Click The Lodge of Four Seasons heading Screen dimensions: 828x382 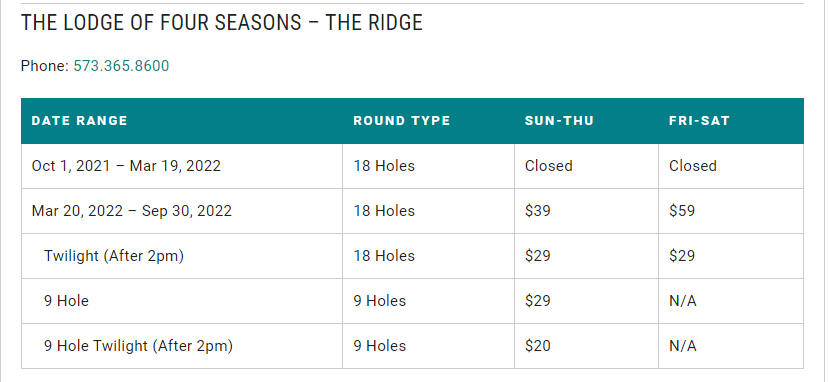(x=222, y=23)
